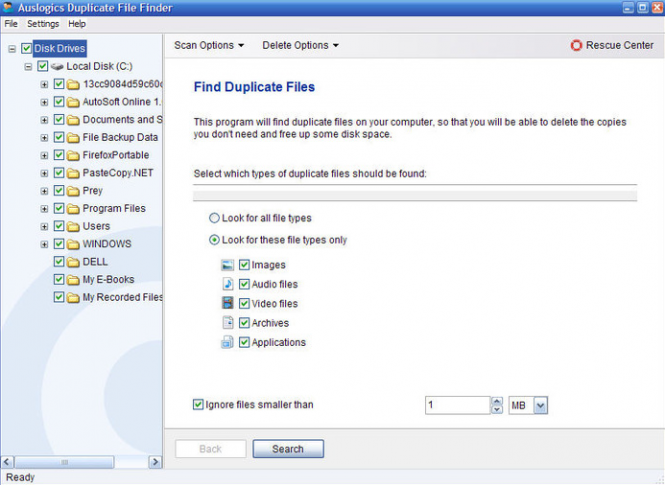Click the Video files film icon
Viewport: 665px width, 485px height.
coord(227,303)
